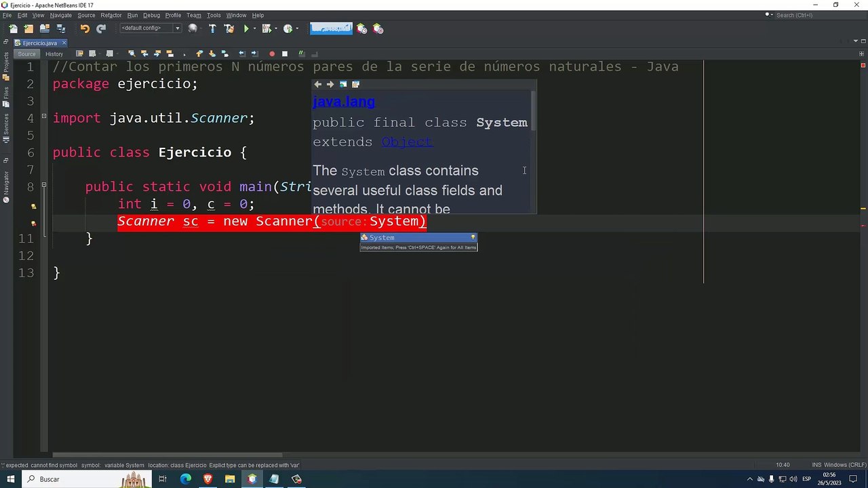Image resolution: width=868 pixels, height=488 pixels.
Task: Stop macro recording with square icon
Action: point(285,54)
